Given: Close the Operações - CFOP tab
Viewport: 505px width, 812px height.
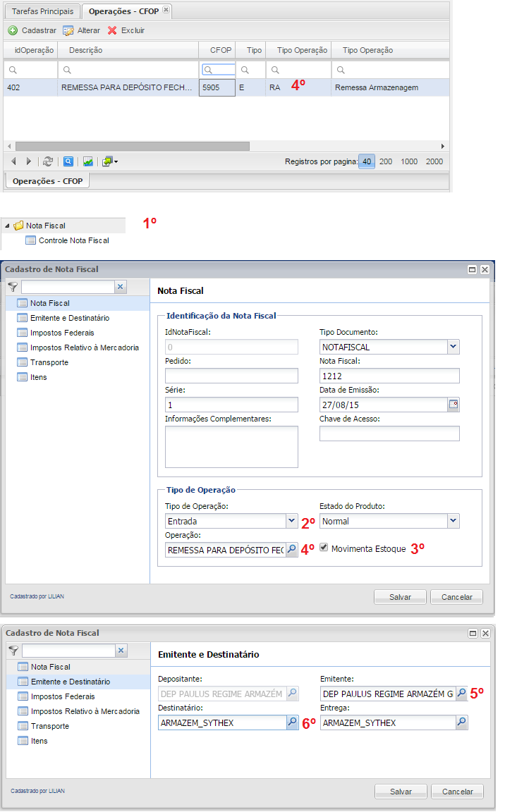Looking at the screenshot, I should tap(166, 9).
